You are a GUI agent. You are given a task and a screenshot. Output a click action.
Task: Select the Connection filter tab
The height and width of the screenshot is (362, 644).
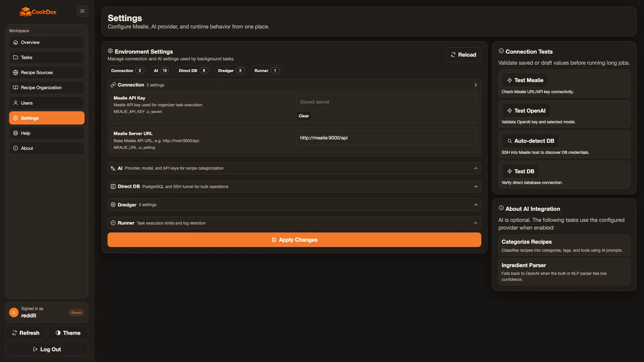[127, 70]
